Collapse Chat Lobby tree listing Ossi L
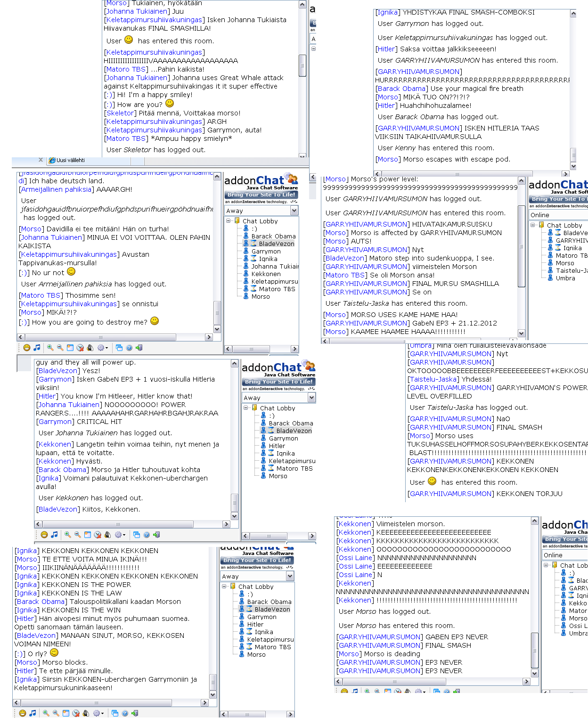 (546, 565)
